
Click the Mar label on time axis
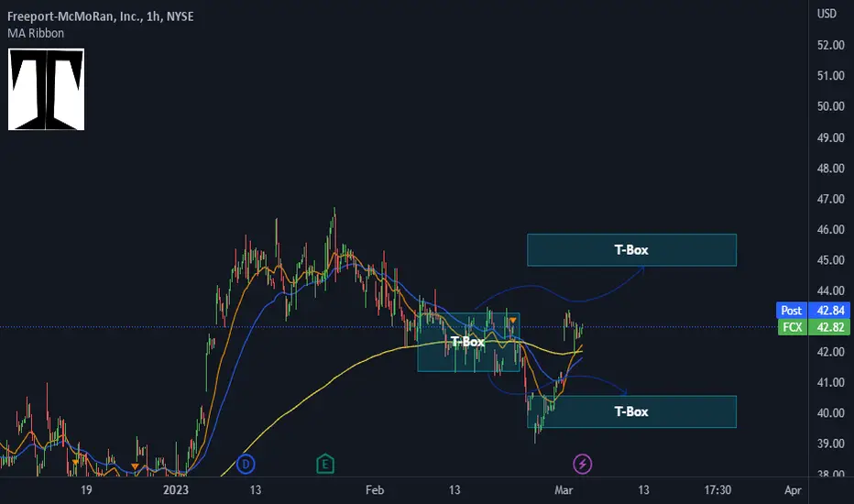tap(564, 490)
